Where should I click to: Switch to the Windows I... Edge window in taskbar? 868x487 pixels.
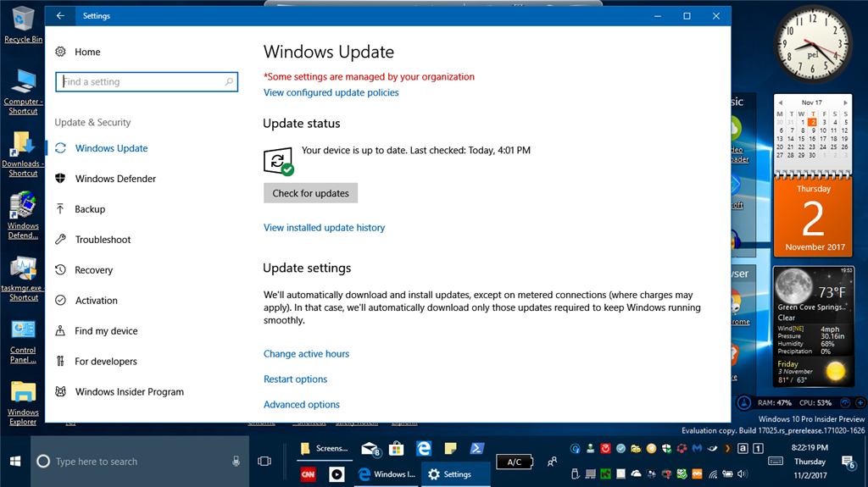387,474
